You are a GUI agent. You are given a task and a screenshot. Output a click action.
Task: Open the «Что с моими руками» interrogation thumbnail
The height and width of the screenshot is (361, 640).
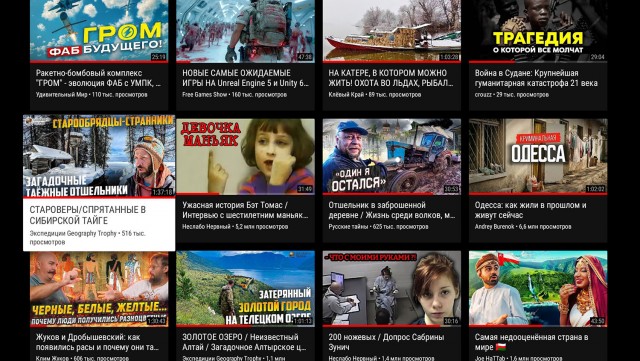pyautogui.click(x=391, y=288)
